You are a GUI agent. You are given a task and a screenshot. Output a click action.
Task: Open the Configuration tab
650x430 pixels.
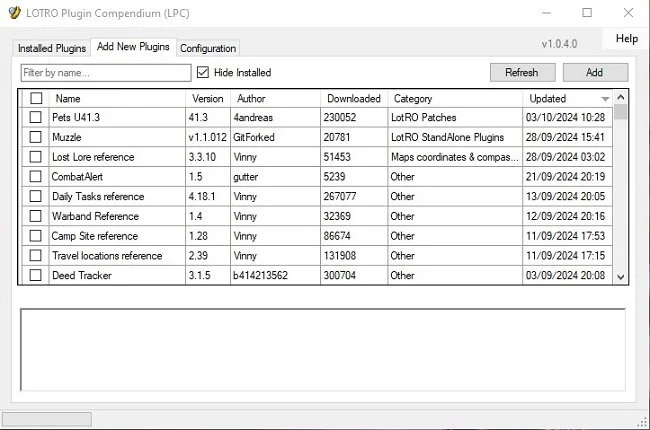208,48
